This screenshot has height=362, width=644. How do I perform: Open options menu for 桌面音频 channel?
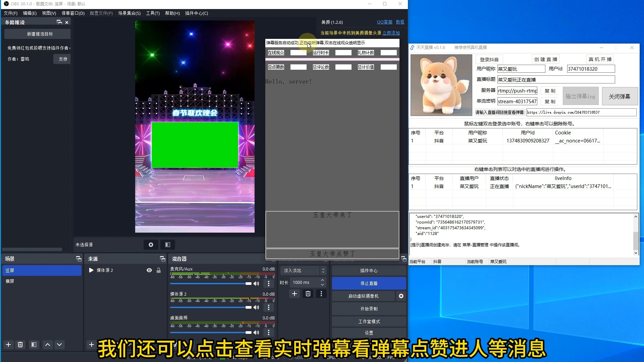click(x=269, y=333)
